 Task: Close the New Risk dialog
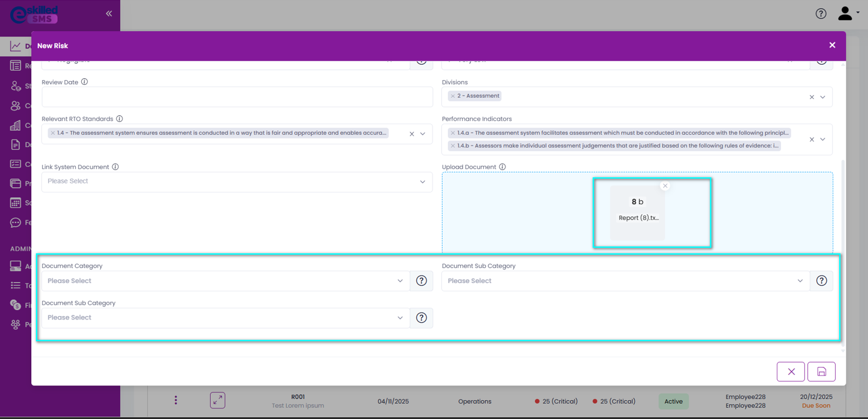pos(832,45)
